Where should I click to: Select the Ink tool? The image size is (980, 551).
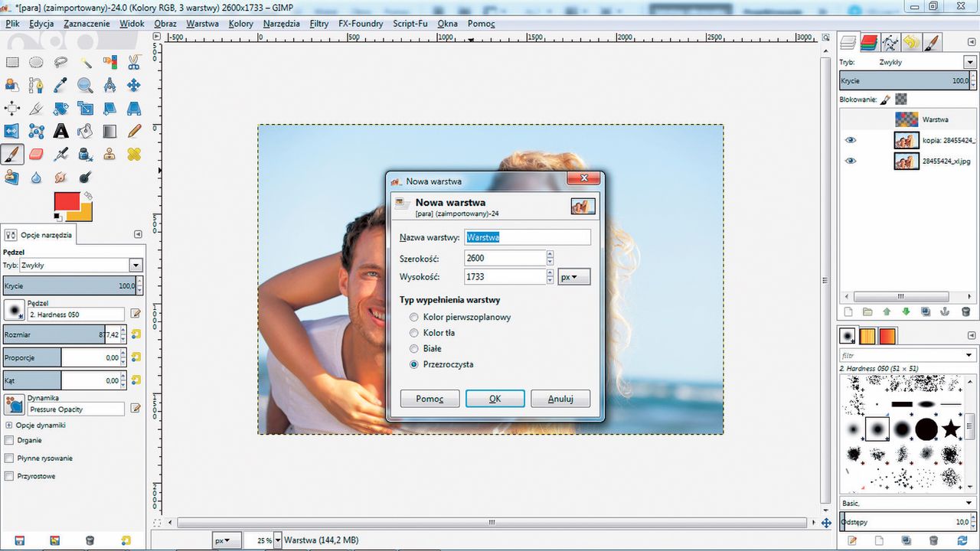[85, 154]
